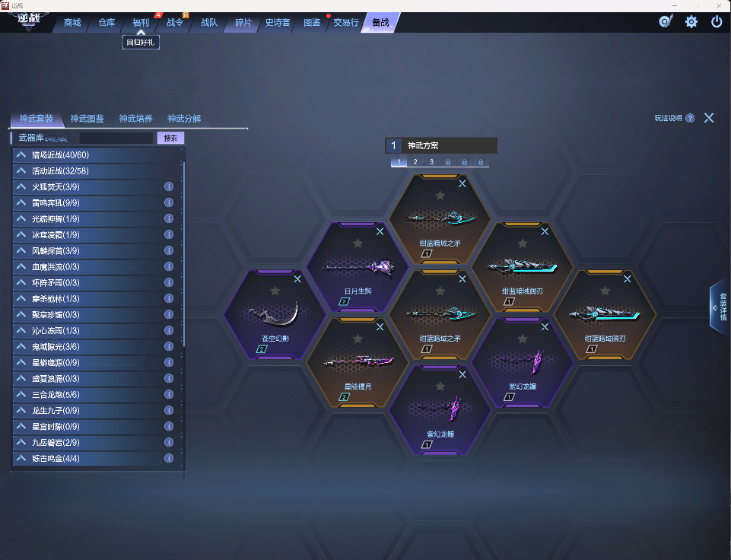Open the 神武分解 tab
This screenshot has height=560, width=731.
[x=184, y=119]
